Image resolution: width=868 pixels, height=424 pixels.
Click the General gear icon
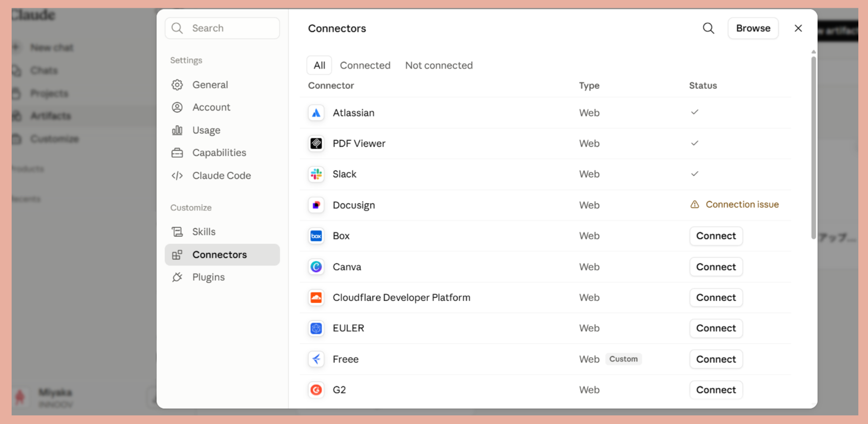pos(177,85)
